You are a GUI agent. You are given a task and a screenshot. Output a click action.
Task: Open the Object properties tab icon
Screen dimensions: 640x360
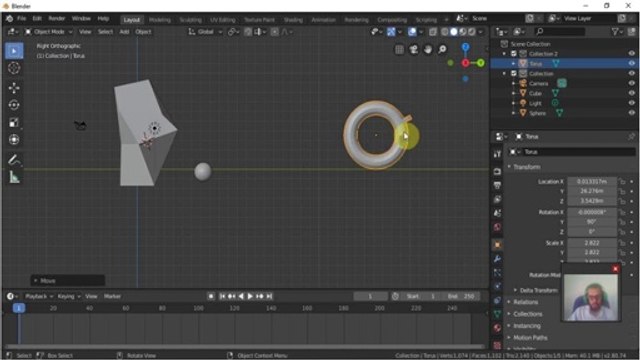point(497,245)
